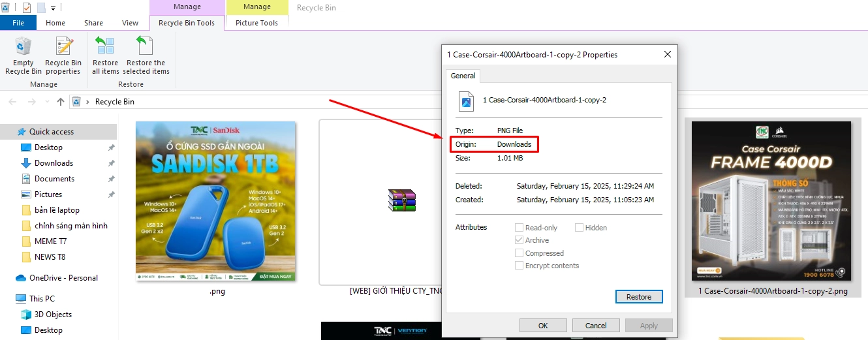Click the pin icon beside Downloads
The height and width of the screenshot is (340, 868).
(x=111, y=163)
